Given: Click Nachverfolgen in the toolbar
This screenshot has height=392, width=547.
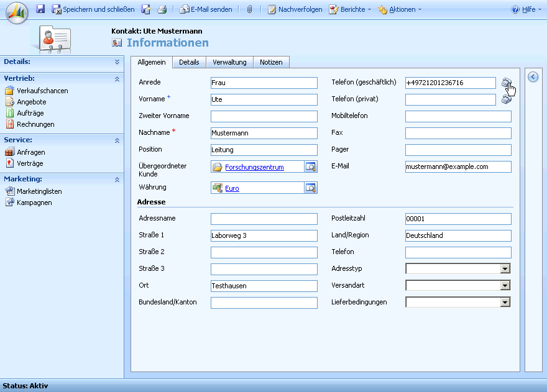Looking at the screenshot, I should pyautogui.click(x=295, y=9).
